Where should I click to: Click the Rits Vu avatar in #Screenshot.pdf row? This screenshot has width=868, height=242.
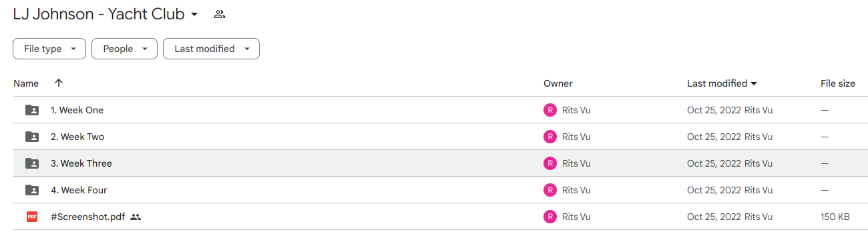tap(550, 217)
